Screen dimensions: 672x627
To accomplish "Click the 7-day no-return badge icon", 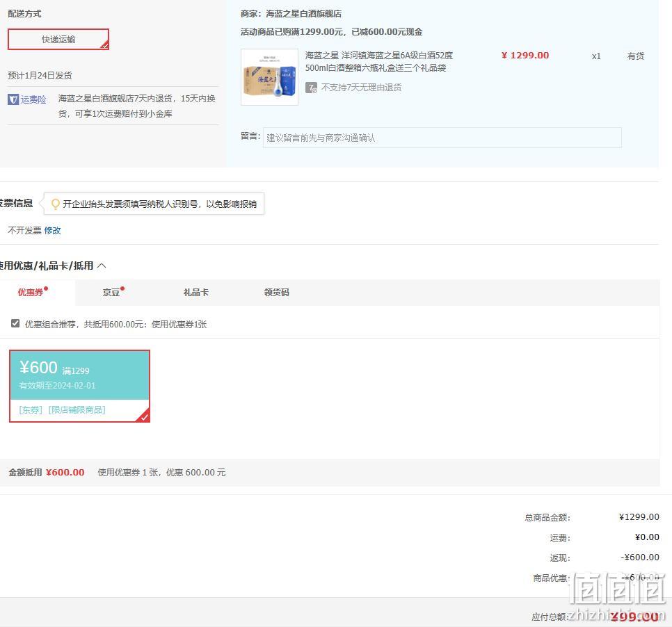I will click(311, 88).
